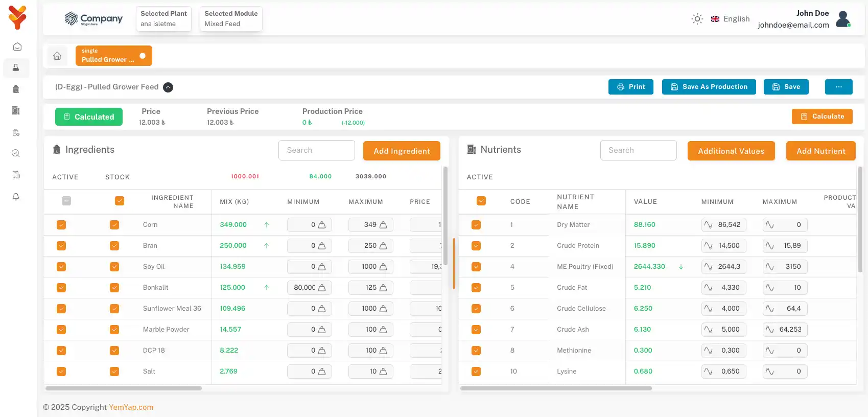Click the Add Ingredient button
Screen dimensions: 868x417
pos(402,151)
